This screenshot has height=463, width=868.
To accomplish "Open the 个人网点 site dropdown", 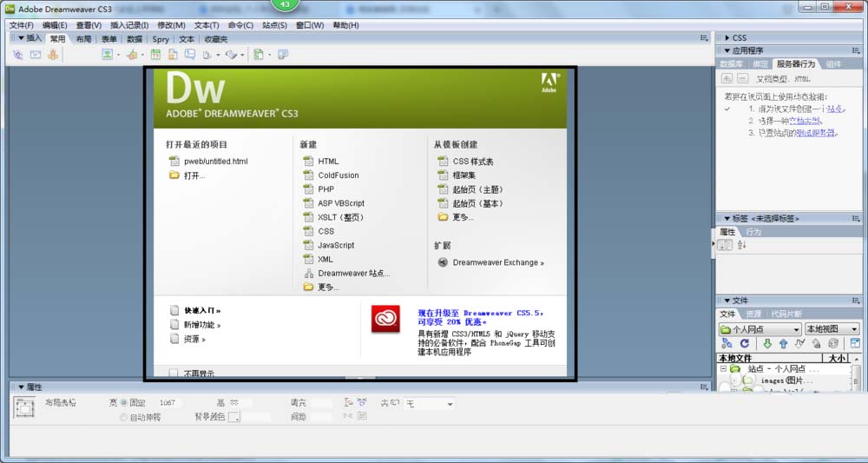I will pyautogui.click(x=759, y=329).
